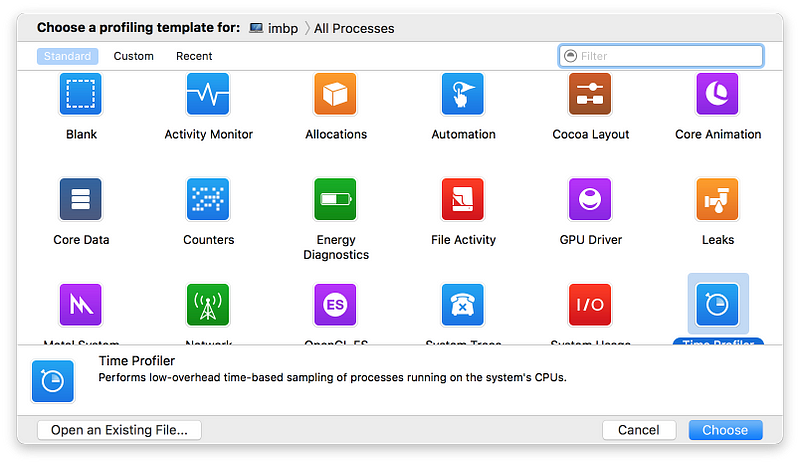Click the imbp laptop device icon
This screenshot has height=465, width=800.
256,28
